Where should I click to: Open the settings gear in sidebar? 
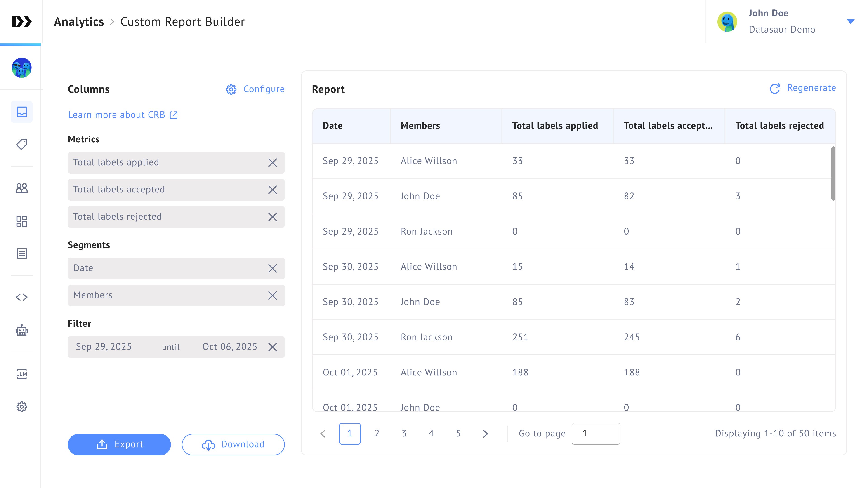21,406
